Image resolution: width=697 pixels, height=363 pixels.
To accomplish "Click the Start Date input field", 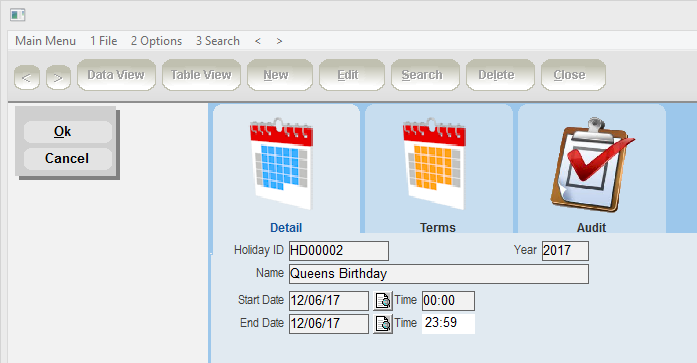I will click(x=329, y=301).
